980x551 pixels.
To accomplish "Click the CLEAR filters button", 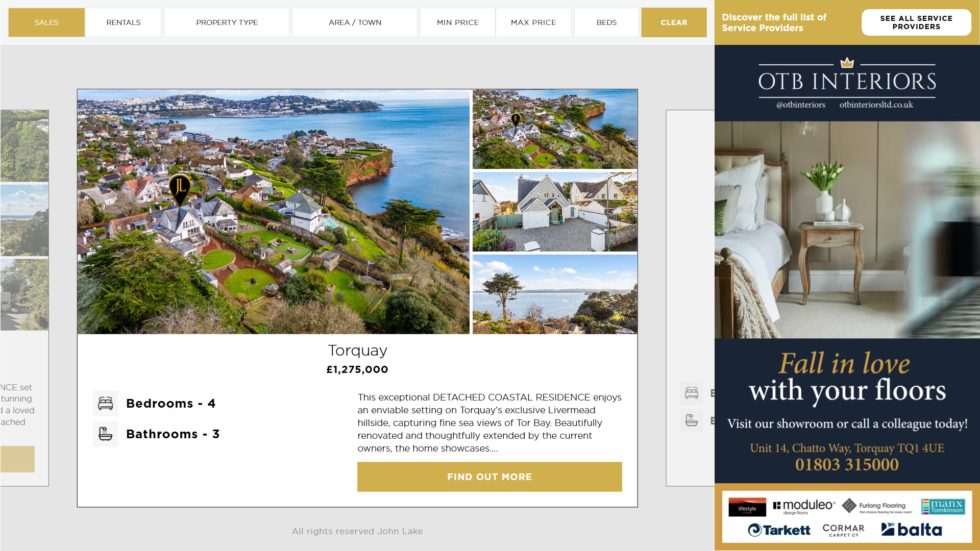I will [674, 22].
